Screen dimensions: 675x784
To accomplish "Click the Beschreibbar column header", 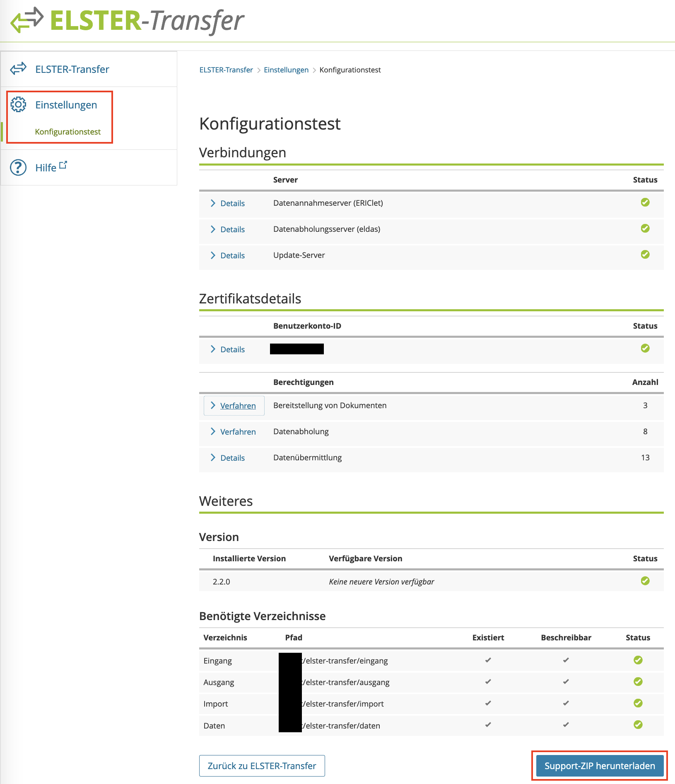I will coord(566,637).
